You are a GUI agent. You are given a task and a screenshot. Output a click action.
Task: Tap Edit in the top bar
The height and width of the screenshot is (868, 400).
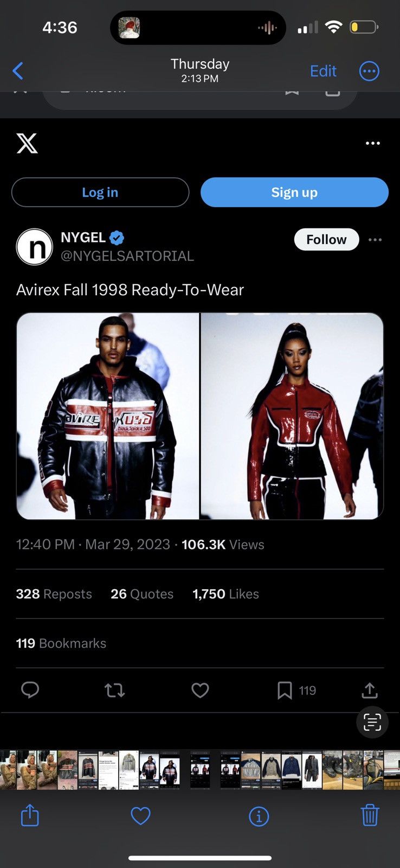tap(323, 71)
